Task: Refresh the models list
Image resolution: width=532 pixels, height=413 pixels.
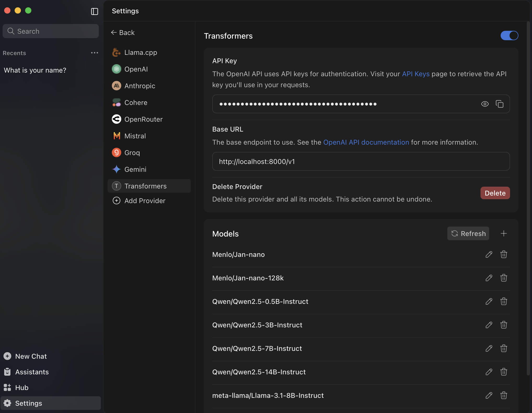Action: tap(468, 233)
